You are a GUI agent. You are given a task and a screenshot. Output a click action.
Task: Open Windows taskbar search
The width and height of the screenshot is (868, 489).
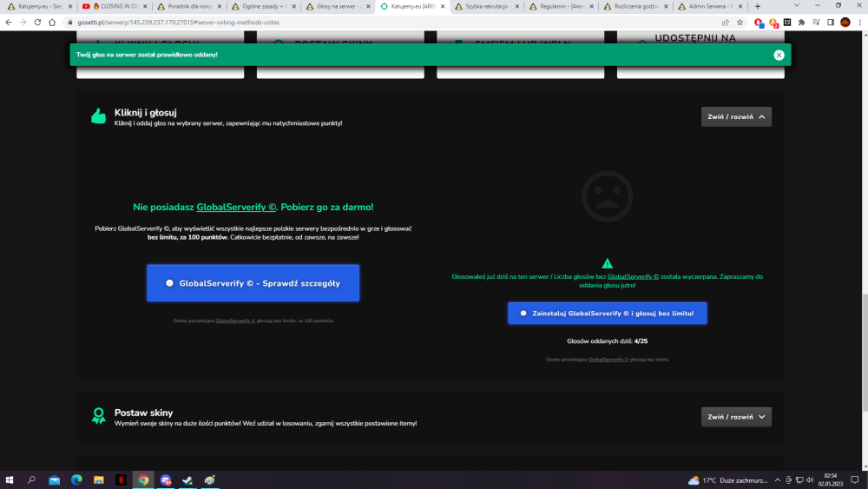pos(31,480)
